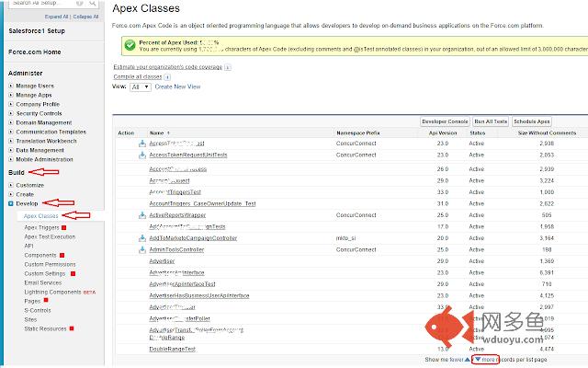Viewport: 588px width, 368px height.
Task: Open Static Resources in sidebar
Action: coord(45,329)
